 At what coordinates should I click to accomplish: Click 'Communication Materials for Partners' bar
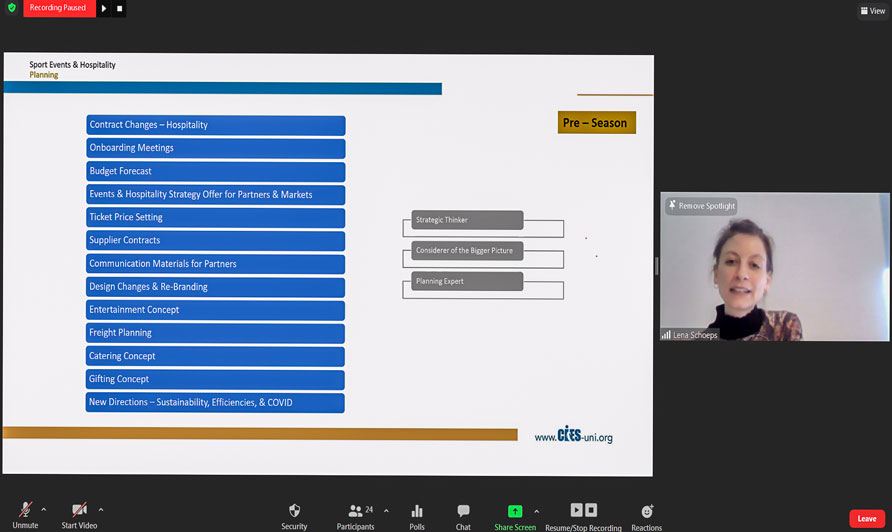(216, 264)
